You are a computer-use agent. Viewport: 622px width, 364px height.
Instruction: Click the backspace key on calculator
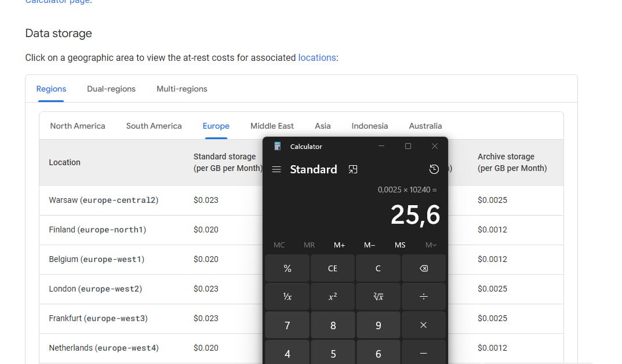[423, 268]
